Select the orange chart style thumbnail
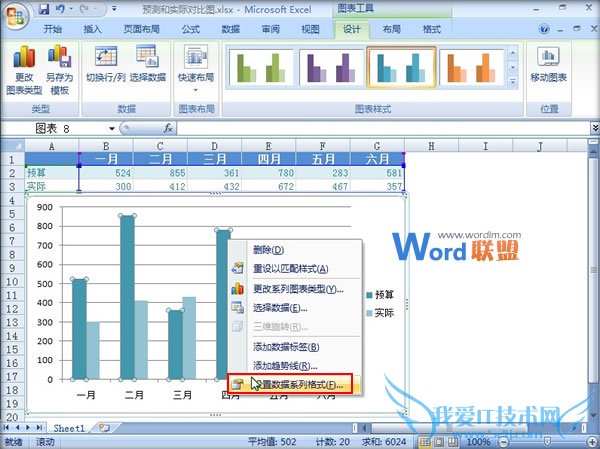 pos(471,67)
